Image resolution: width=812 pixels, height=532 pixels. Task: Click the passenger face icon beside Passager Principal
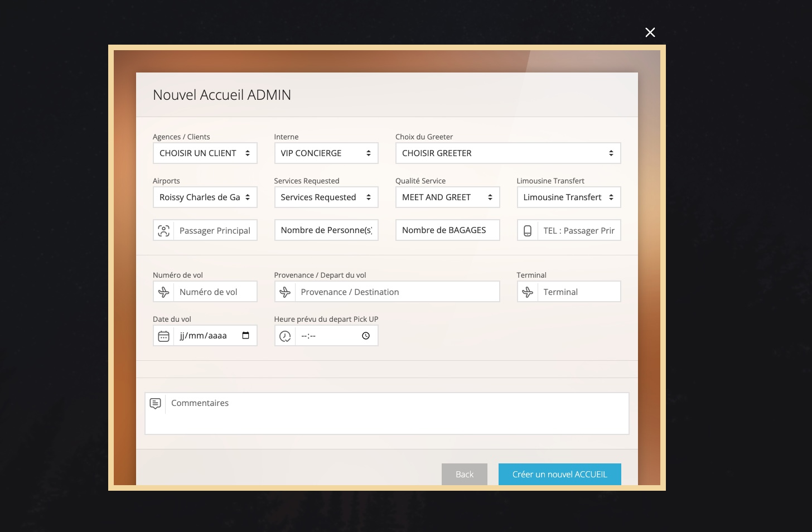click(163, 231)
